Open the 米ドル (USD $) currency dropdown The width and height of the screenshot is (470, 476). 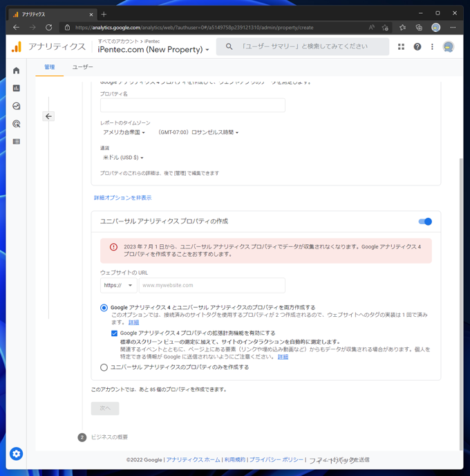(x=123, y=158)
